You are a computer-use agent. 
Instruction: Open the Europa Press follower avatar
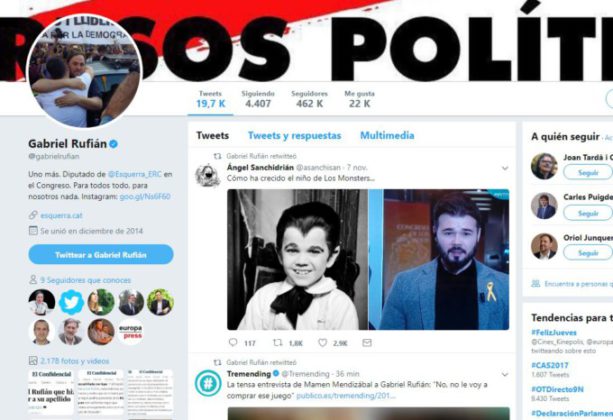coord(131,332)
